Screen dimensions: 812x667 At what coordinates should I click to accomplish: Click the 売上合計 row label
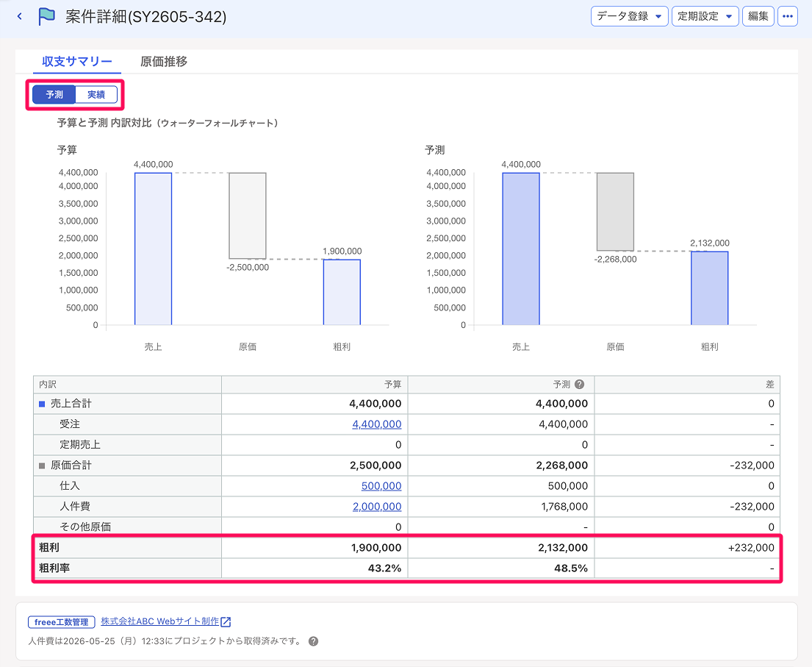pyautogui.click(x=71, y=403)
